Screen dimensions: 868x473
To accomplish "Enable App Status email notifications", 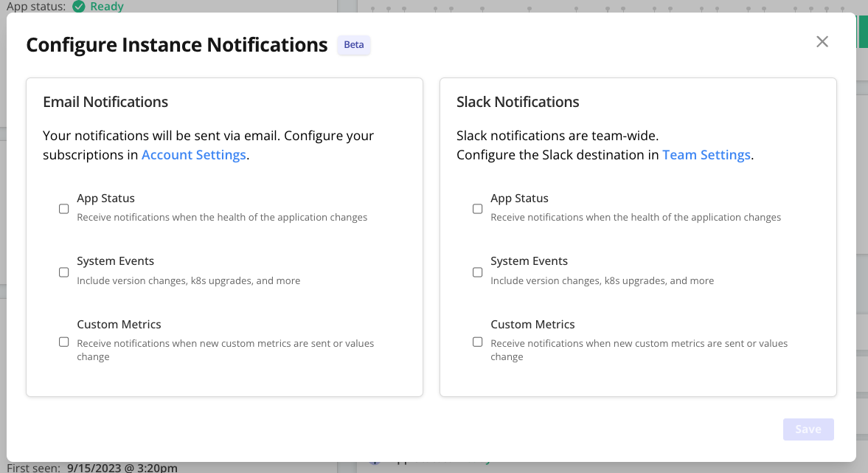I will pos(63,209).
